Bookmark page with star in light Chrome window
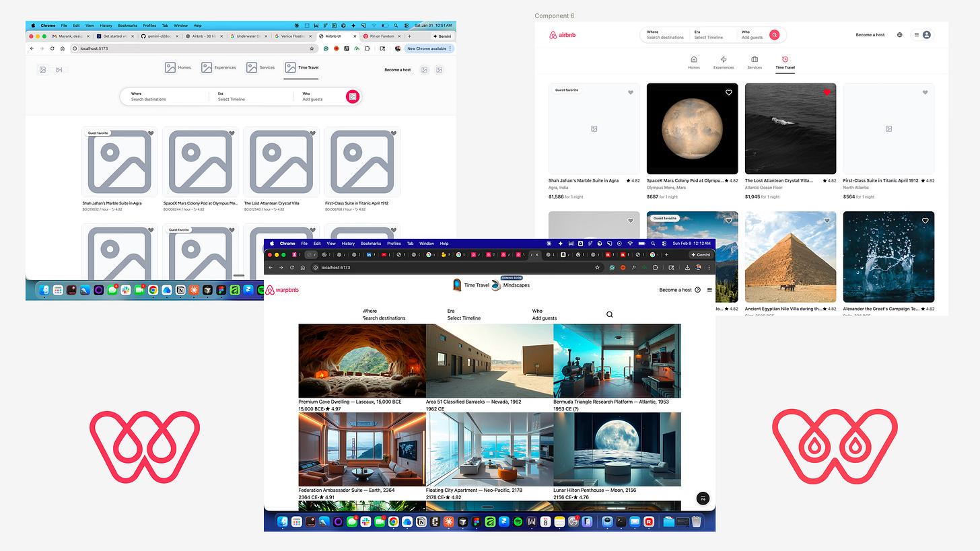This screenshot has width=980, height=551. tap(312, 48)
